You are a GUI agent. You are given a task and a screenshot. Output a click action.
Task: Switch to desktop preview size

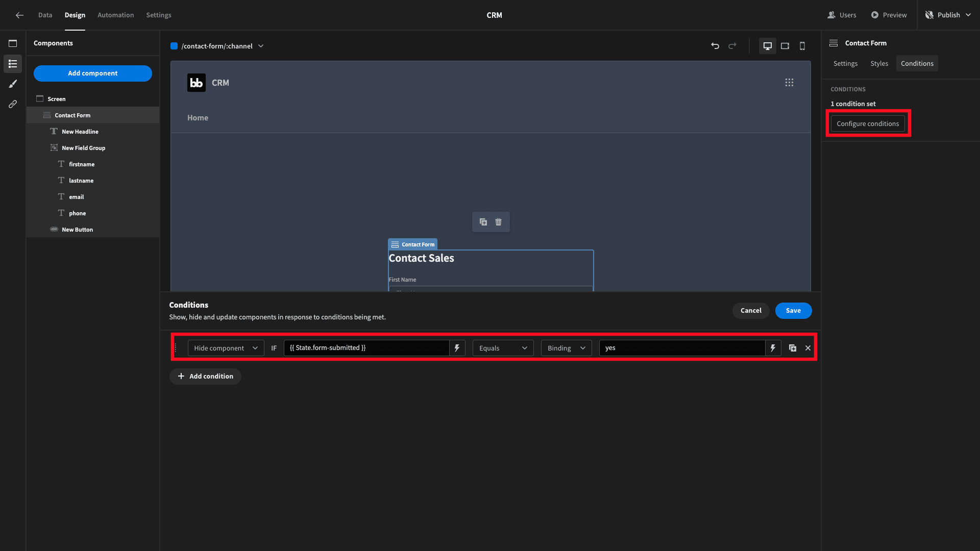[x=767, y=46]
